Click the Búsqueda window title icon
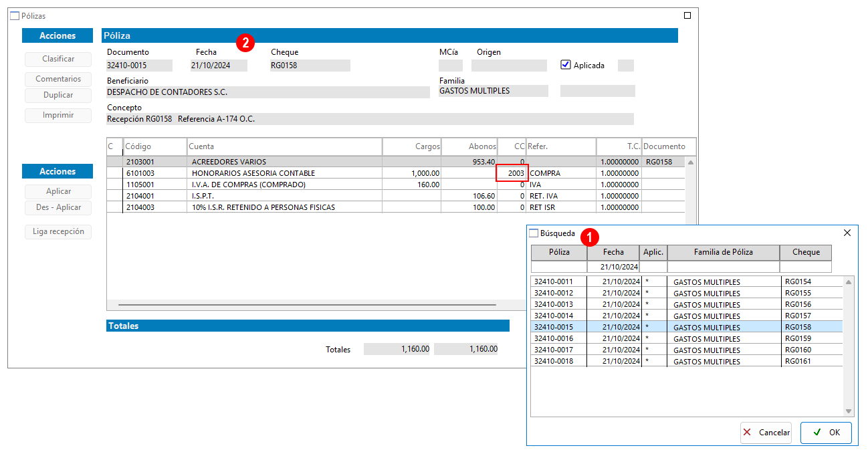Image resolution: width=868 pixels, height=454 pixels. coord(534,233)
